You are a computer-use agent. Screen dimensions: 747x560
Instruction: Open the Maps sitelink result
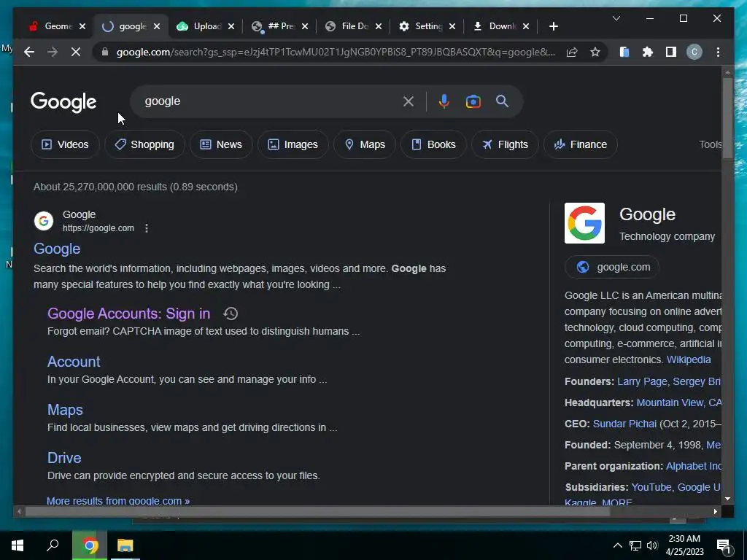point(65,410)
